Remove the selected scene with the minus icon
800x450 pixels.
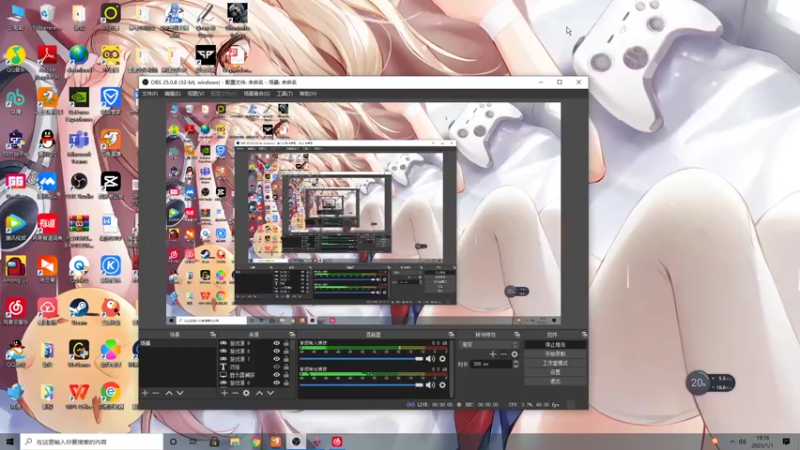[156, 393]
